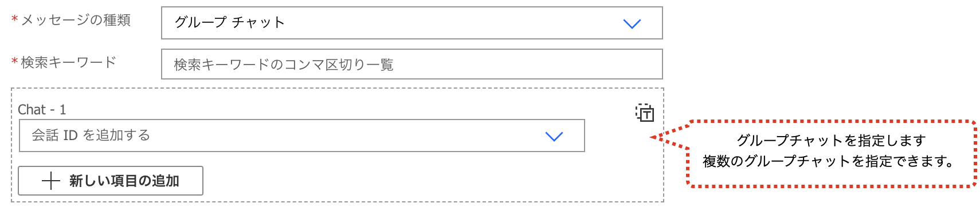Click the plus icon in 新しい項目の追加
Screen dimensions: 980x207
point(51,181)
